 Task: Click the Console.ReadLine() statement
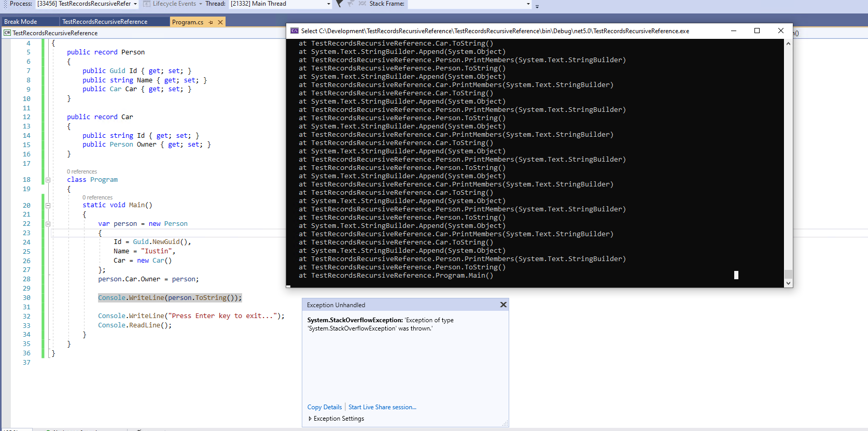tap(135, 325)
